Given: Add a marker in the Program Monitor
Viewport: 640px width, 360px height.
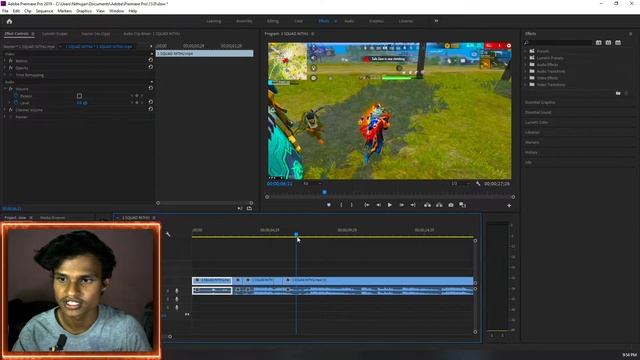Looking at the screenshot, I should coord(329,205).
